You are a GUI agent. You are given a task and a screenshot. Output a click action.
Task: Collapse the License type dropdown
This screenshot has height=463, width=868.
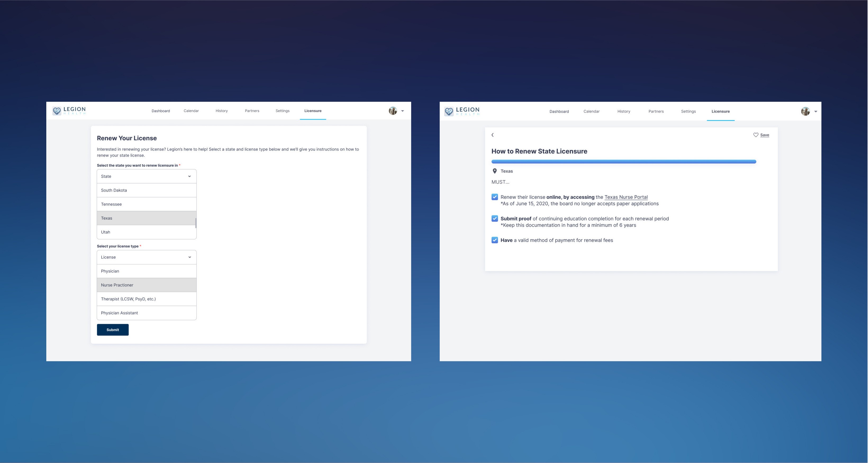pos(189,257)
